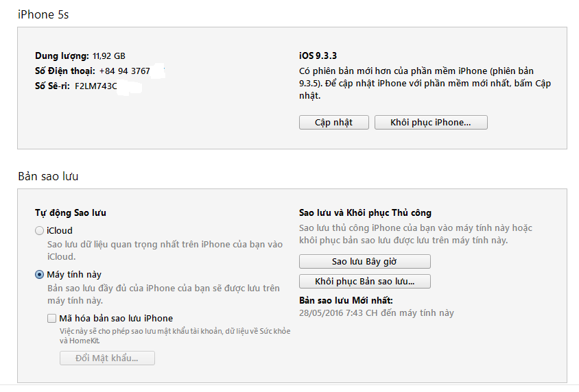
Task: Click Sao lưu và Khôi phục Thủ công heading
Action: tap(365, 213)
